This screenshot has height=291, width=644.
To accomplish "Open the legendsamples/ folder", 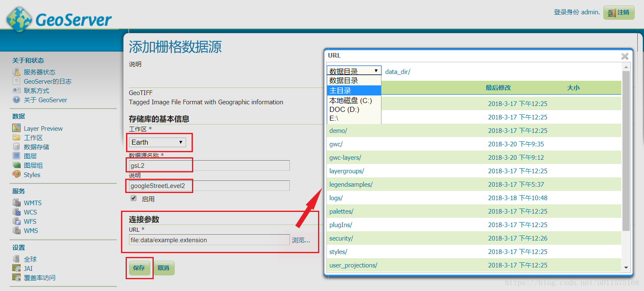I will [x=351, y=184].
